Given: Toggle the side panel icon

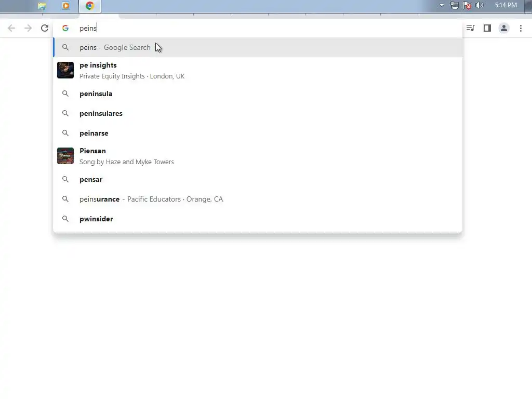Looking at the screenshot, I should [487, 28].
